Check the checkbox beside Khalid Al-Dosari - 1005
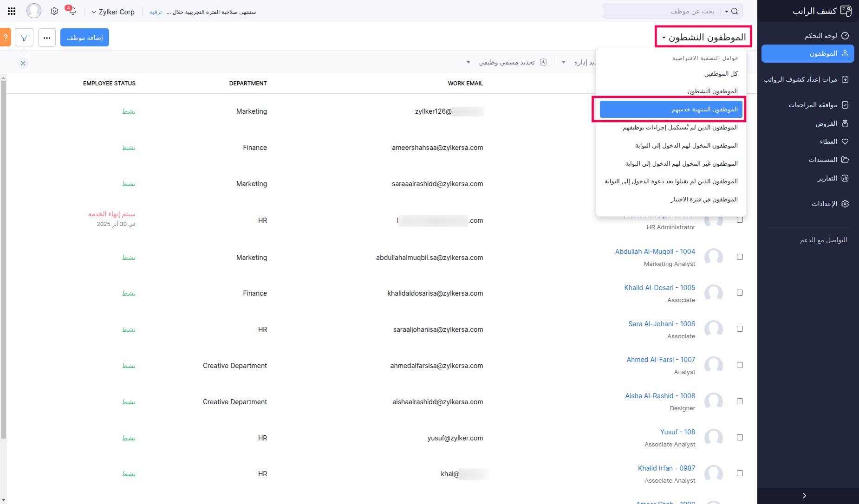This screenshot has height=504, width=859. click(740, 292)
